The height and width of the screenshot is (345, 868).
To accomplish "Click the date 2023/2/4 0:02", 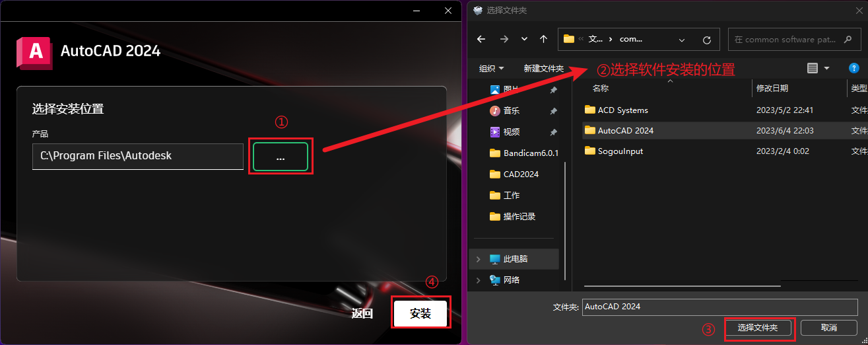I will 782,151.
